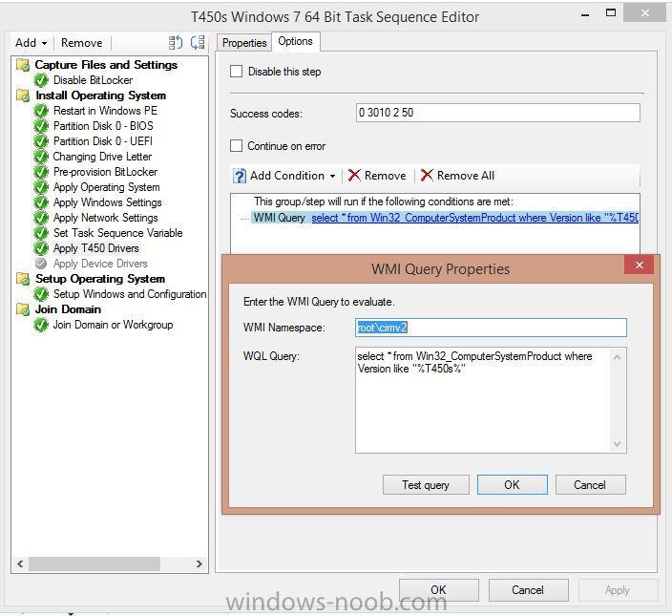Click the Join Domain folder icon
The width and height of the screenshot is (672, 616).
pos(23,309)
